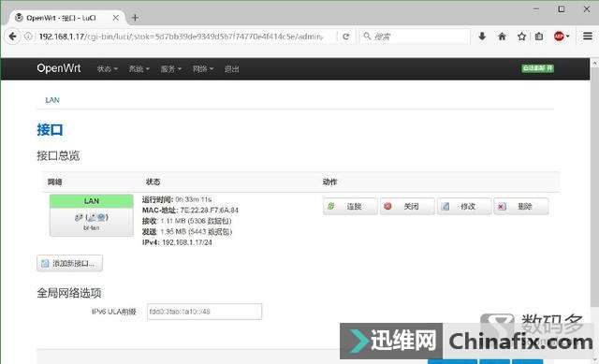Image resolution: width=599 pixels, height=364 pixels.
Task: Open the 状态 dropdown menu
Action: coord(107,69)
